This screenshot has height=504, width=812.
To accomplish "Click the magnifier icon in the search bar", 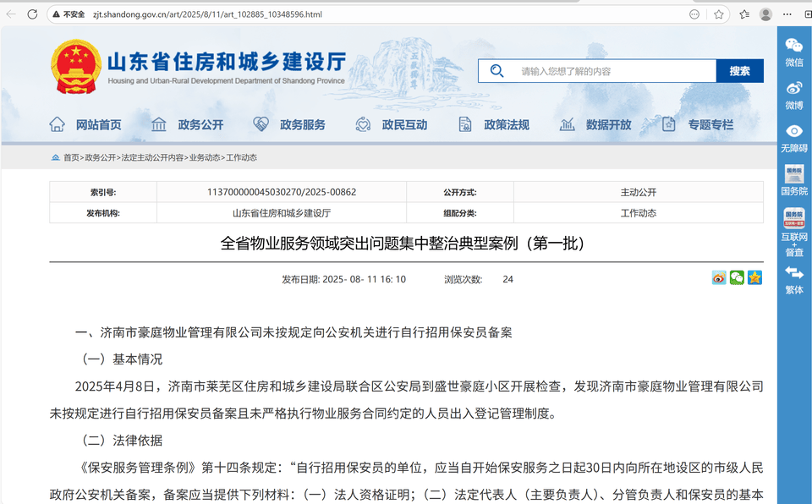I will 497,71.
